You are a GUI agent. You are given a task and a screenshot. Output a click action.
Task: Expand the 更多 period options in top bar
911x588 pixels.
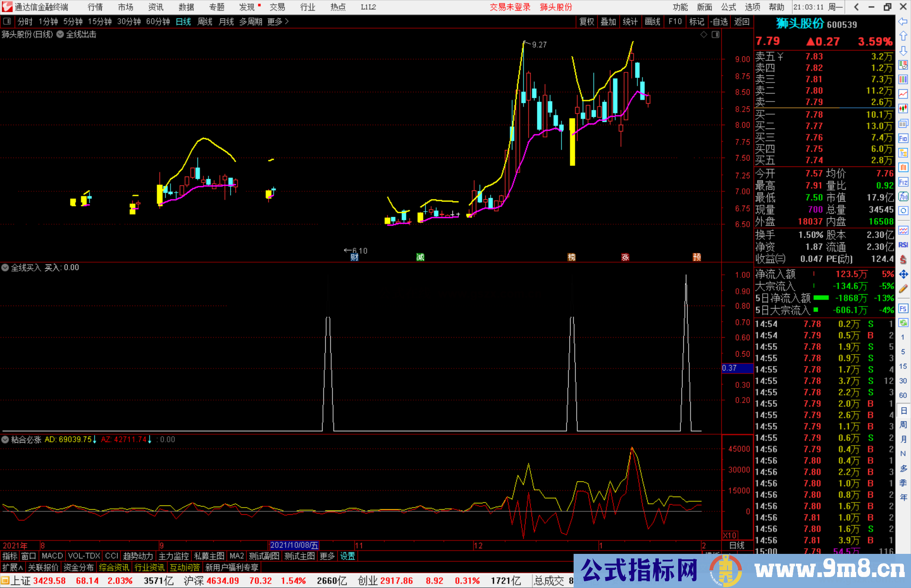278,21
